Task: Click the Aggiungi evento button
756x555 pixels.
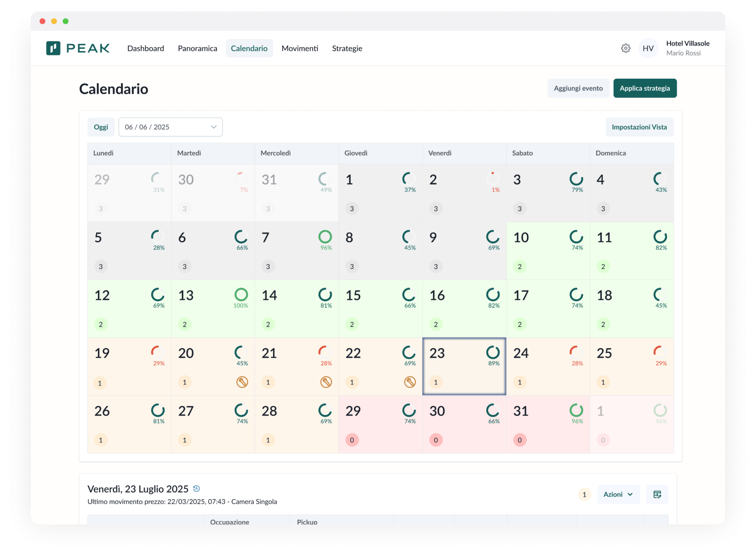Action: [578, 88]
